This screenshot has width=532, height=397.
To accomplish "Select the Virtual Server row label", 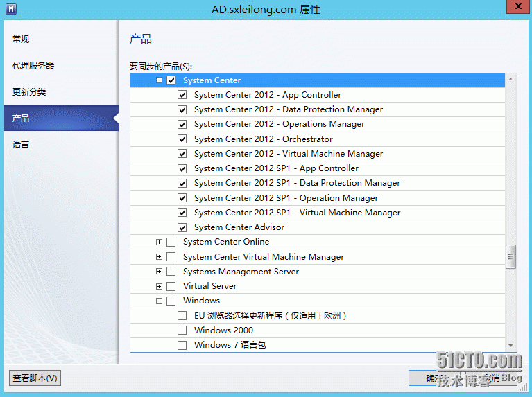I will [x=209, y=286].
